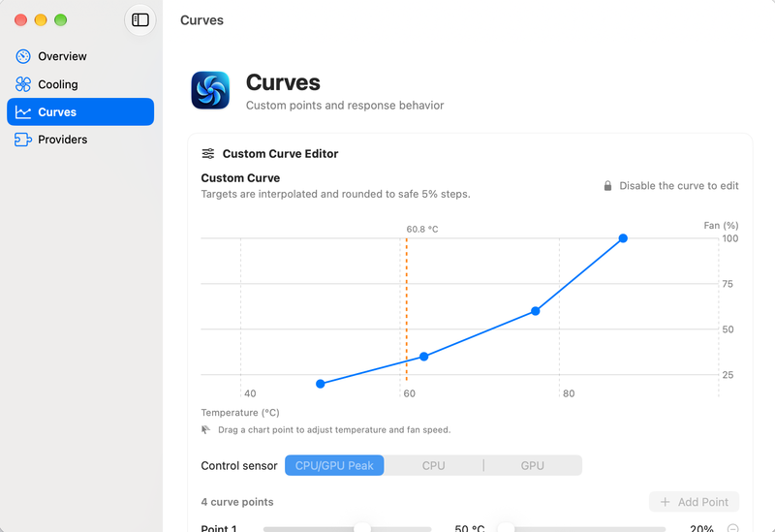This screenshot has width=775, height=532.
Task: Click the '4 curve points' label
Action: [237, 502]
